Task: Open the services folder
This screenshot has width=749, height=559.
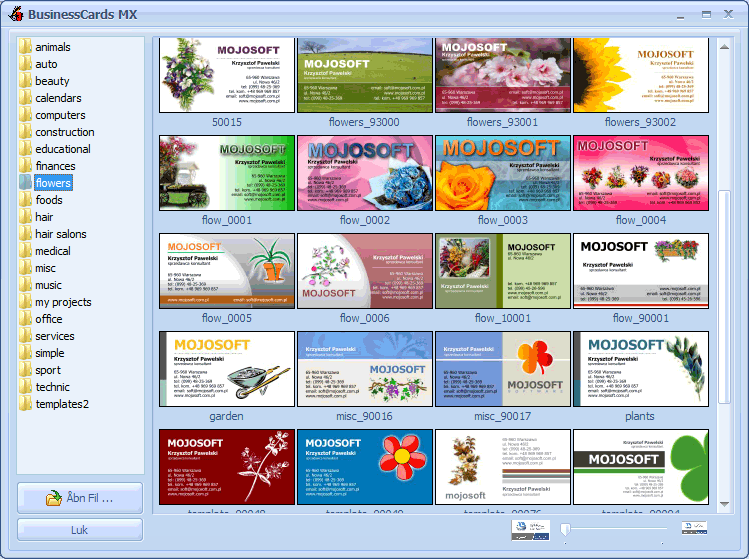Action: click(x=54, y=336)
